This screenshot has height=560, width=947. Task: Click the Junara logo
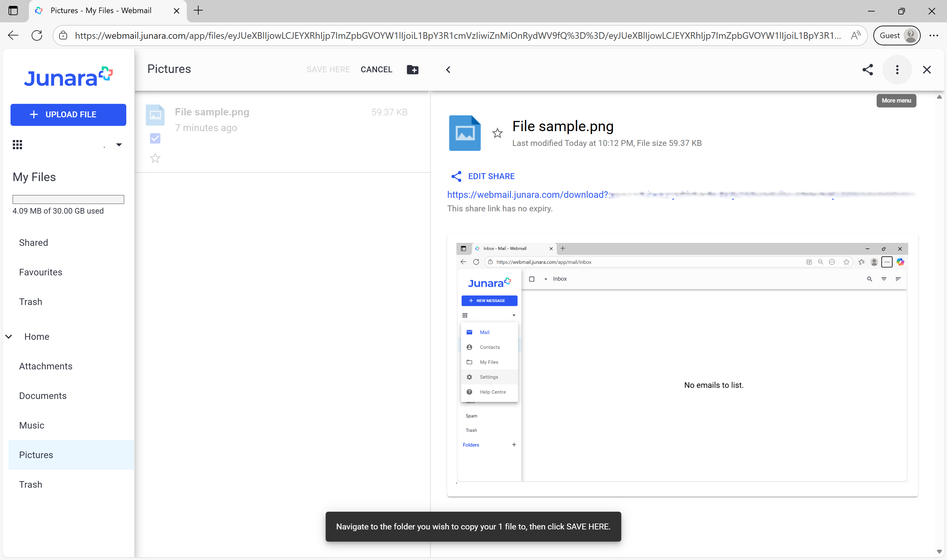[x=68, y=77]
